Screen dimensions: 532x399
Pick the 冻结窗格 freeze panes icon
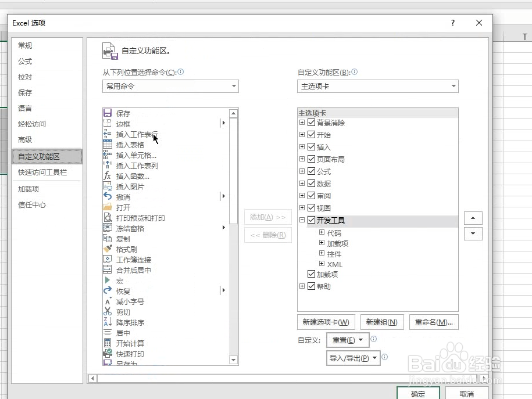108,228
